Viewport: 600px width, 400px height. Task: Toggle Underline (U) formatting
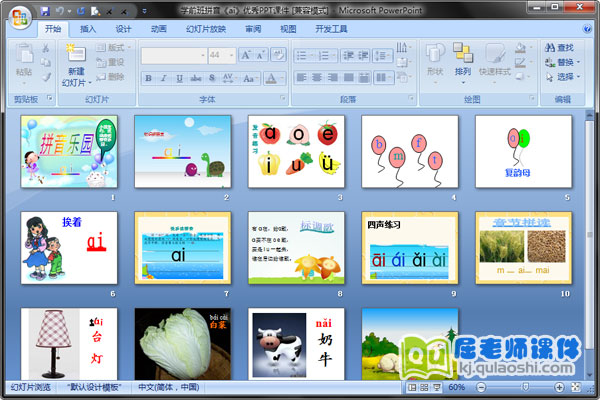(179, 78)
